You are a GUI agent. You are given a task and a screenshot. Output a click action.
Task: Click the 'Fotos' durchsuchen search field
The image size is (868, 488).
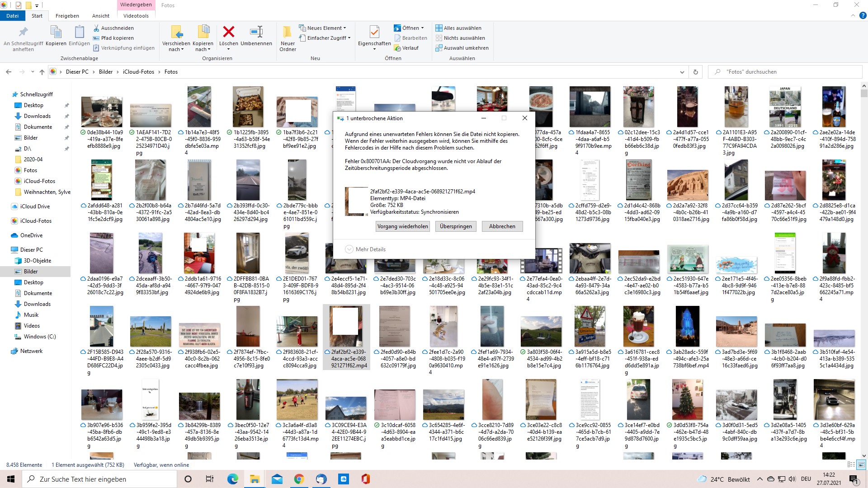[x=787, y=72]
